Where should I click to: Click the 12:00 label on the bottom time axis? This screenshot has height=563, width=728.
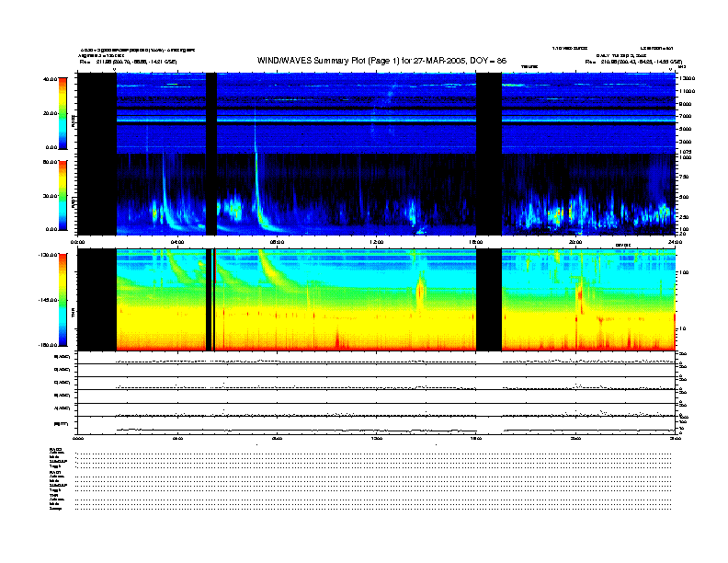(x=377, y=438)
